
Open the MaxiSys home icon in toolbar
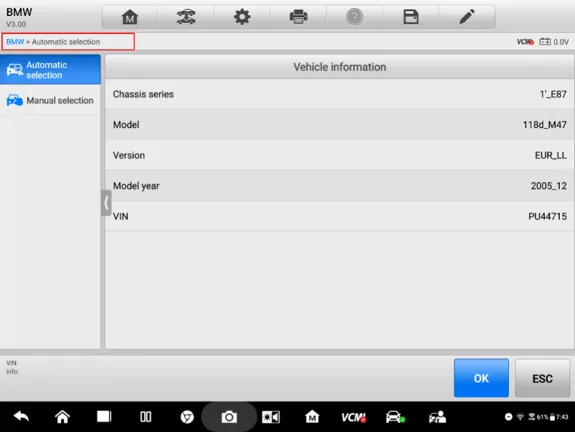tap(130, 17)
